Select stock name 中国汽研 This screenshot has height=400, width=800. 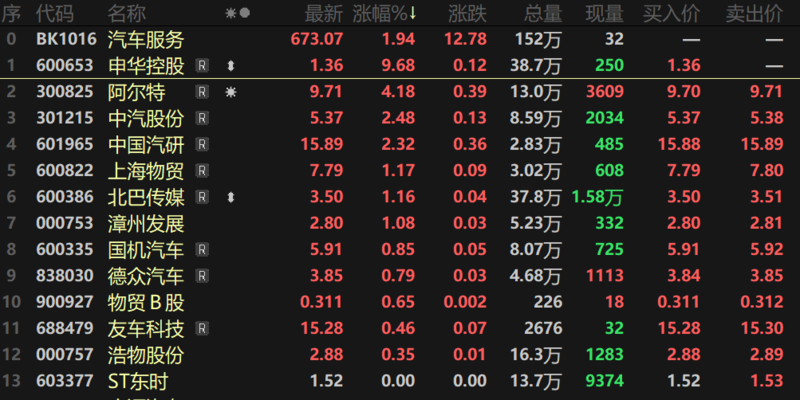click(146, 144)
